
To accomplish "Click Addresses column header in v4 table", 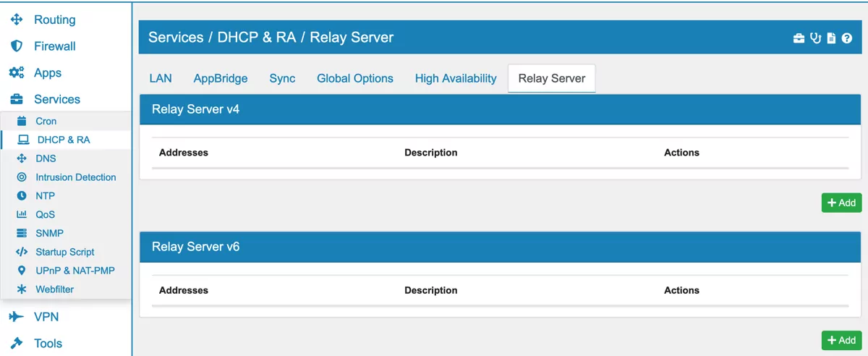I will pos(184,153).
